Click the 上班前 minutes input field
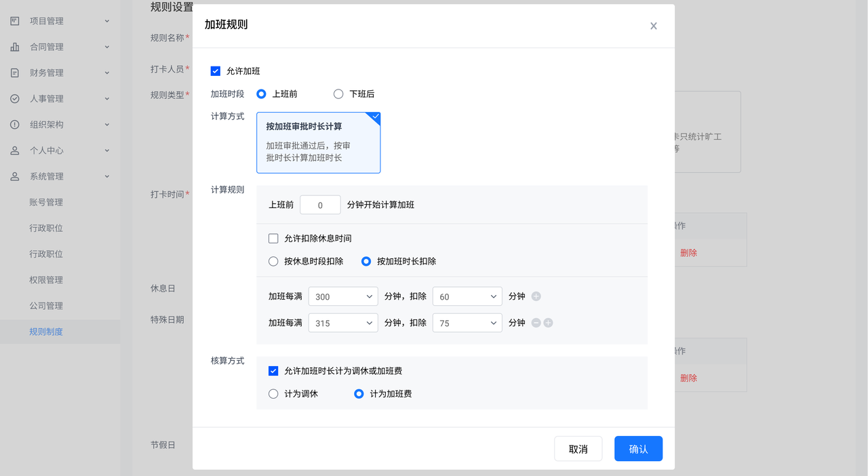Image resolution: width=868 pixels, height=476 pixels. coord(320,205)
